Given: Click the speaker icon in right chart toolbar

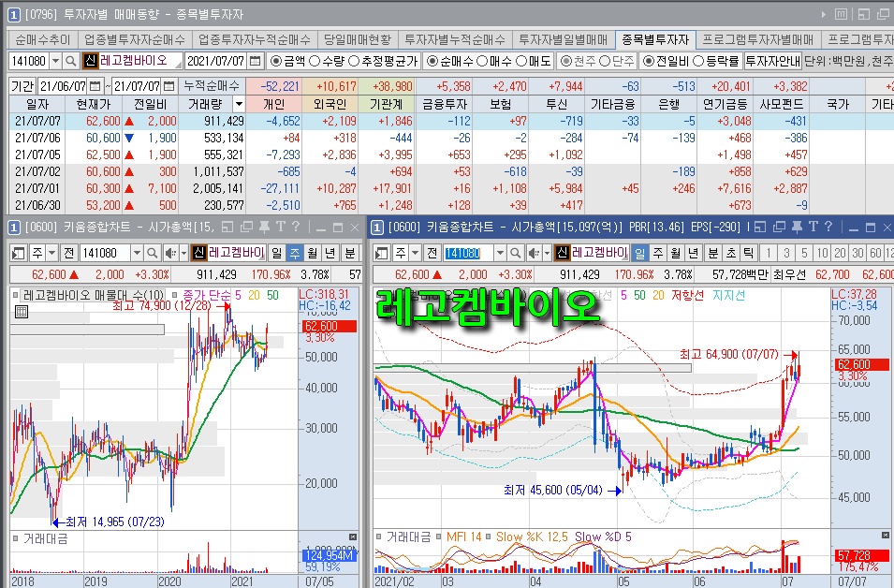Looking at the screenshot, I should 533,253.
